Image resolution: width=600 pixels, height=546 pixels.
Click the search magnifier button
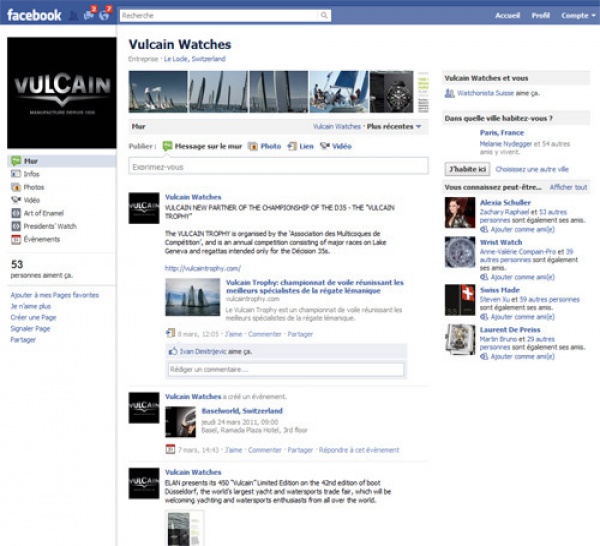[324, 15]
